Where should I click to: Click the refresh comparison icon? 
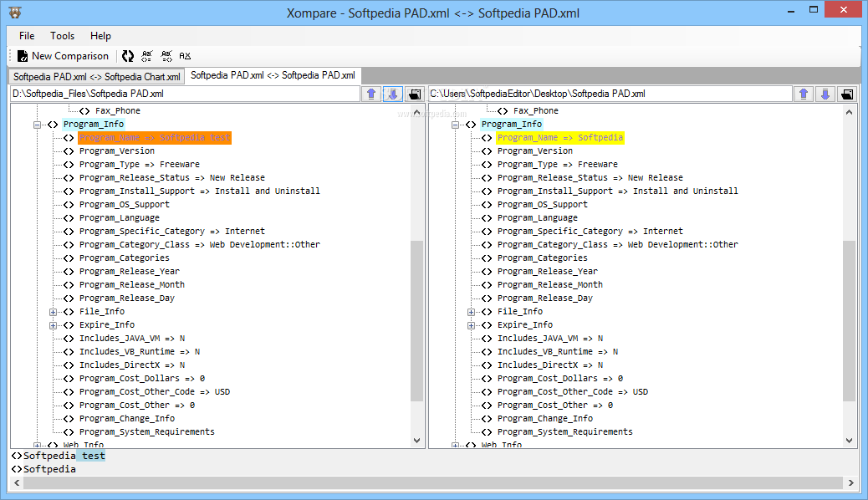(128, 56)
